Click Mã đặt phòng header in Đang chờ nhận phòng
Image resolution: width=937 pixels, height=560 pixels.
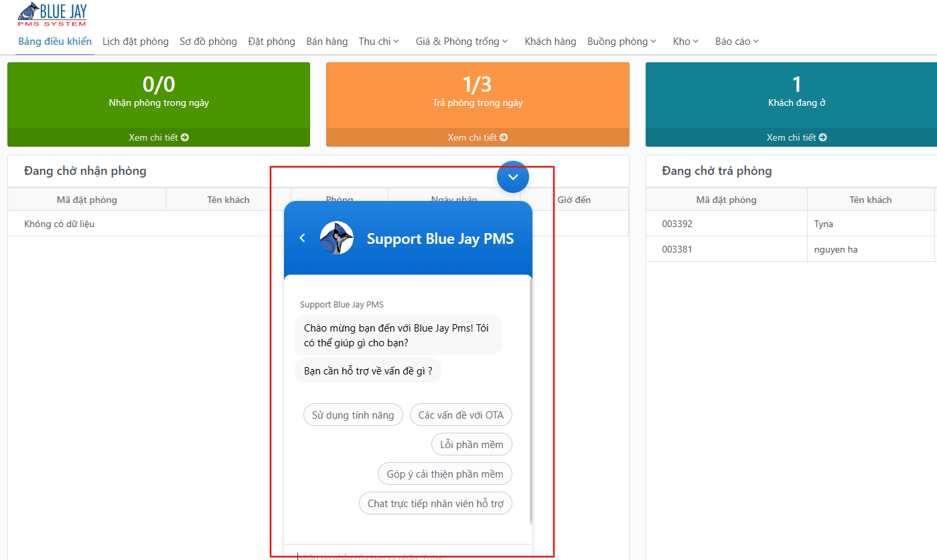pyautogui.click(x=87, y=200)
